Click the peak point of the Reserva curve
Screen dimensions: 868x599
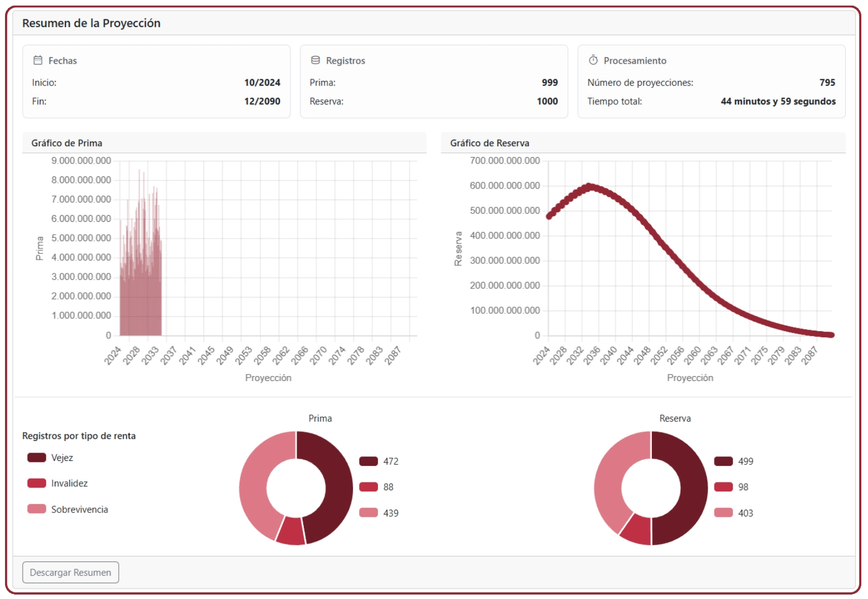click(589, 186)
